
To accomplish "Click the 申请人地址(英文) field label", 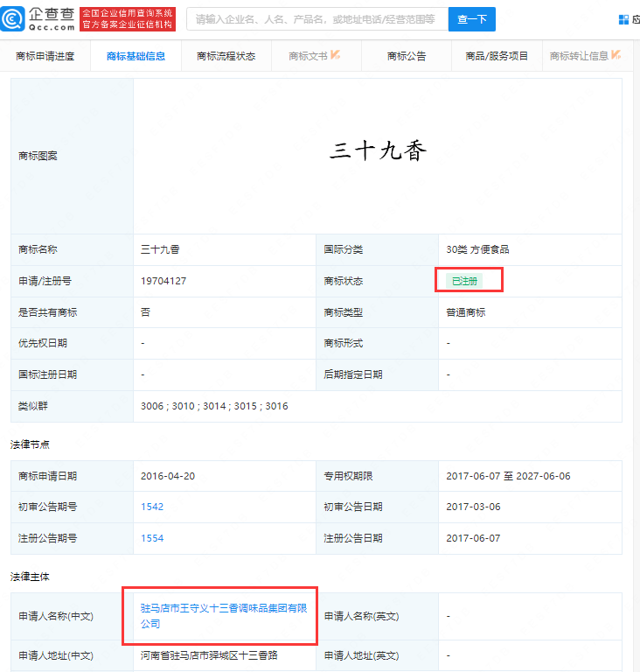I will (361, 655).
